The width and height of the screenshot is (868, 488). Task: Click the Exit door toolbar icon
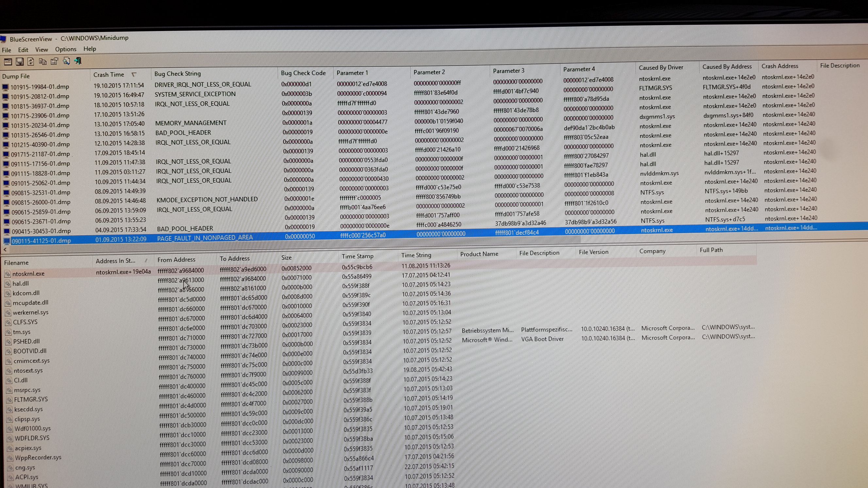(x=78, y=61)
